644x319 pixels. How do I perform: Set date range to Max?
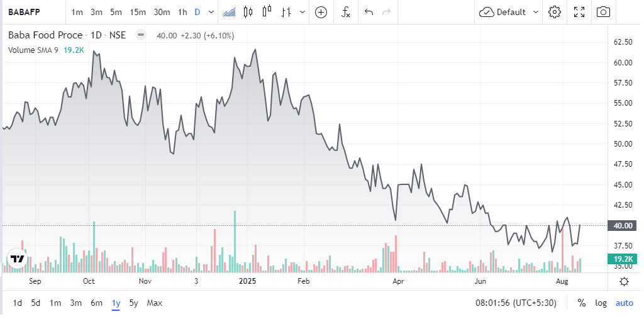coord(155,303)
